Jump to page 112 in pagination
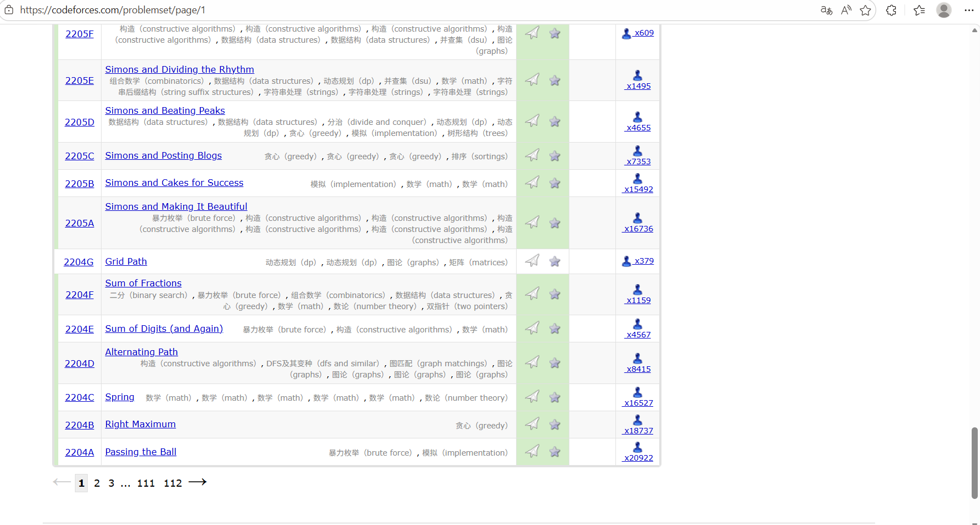The height and width of the screenshot is (525, 980). [x=173, y=483]
